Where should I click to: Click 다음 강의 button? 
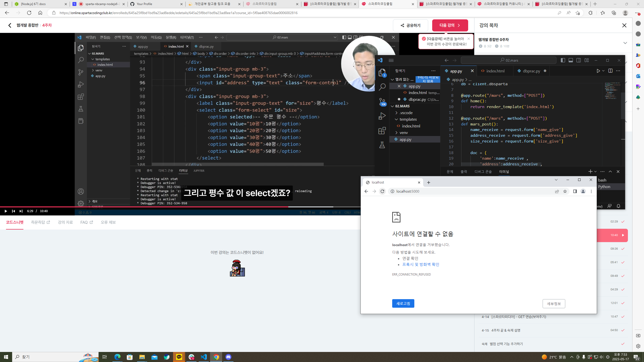[x=450, y=25]
